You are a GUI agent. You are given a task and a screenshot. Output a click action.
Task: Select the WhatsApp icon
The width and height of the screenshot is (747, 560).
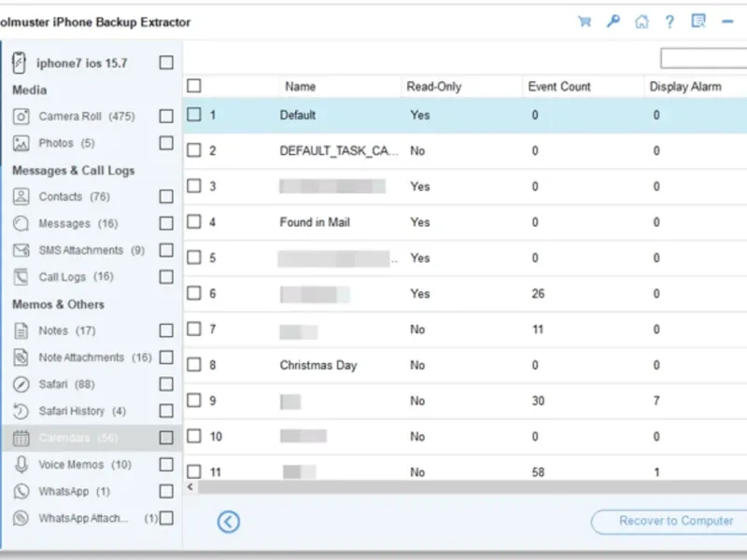click(21, 491)
